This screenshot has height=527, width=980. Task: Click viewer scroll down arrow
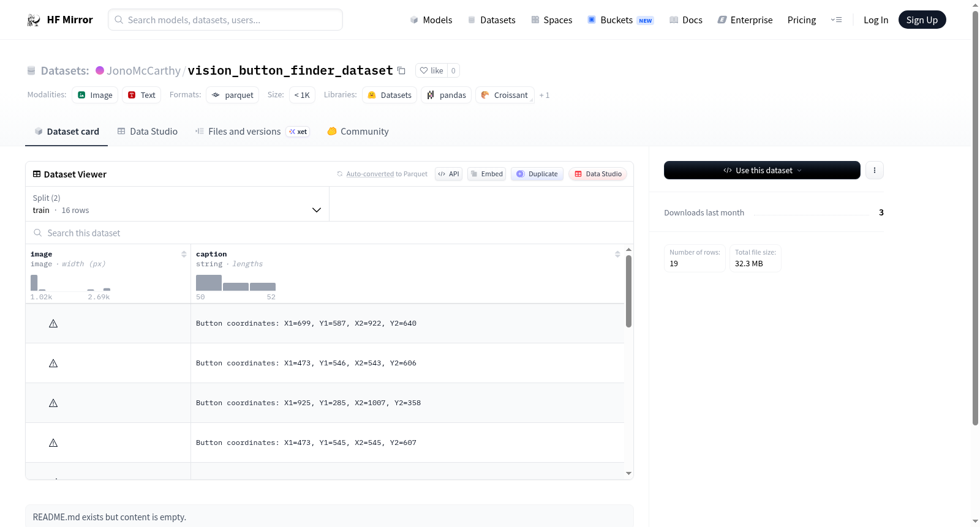tap(628, 473)
